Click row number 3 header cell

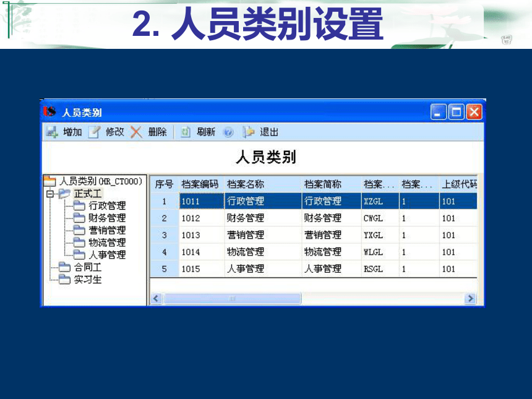(x=164, y=235)
